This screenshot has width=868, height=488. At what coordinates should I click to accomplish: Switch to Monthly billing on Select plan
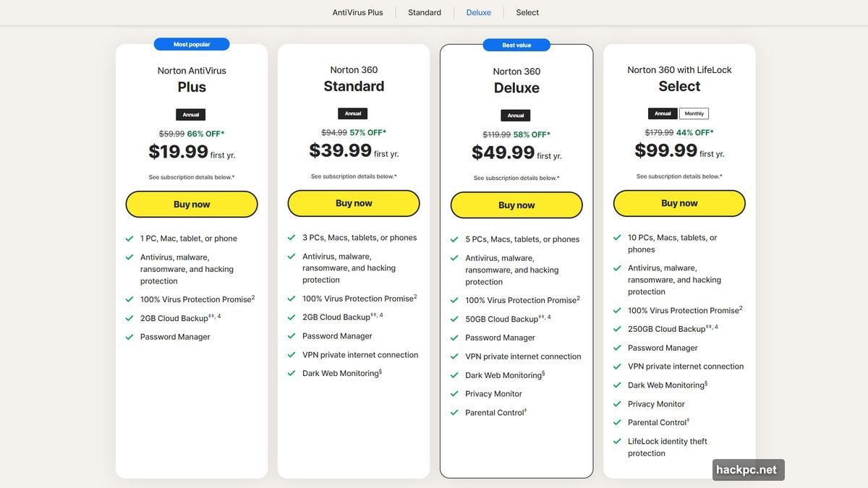point(694,113)
